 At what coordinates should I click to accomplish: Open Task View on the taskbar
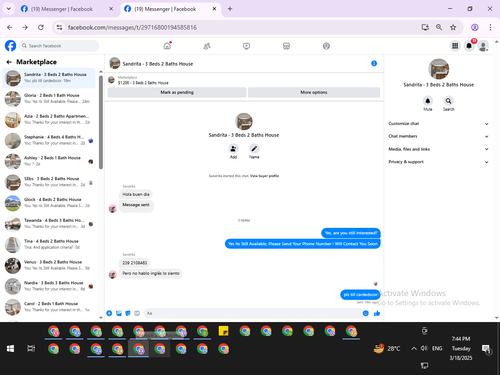click(x=31, y=349)
